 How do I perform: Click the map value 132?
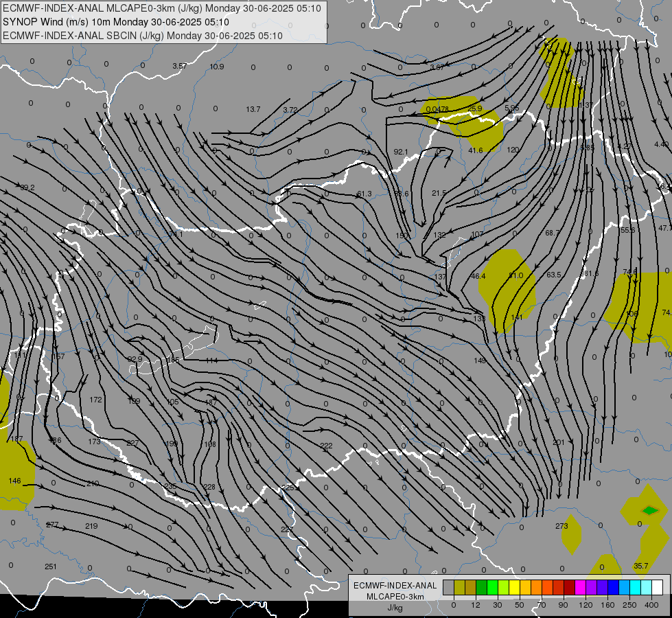pyautogui.click(x=439, y=235)
